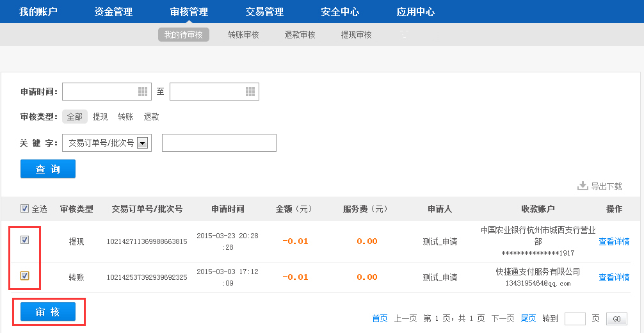This screenshot has width=644, height=333.
Task: Click the GO page jump button
Action: pos(616,319)
